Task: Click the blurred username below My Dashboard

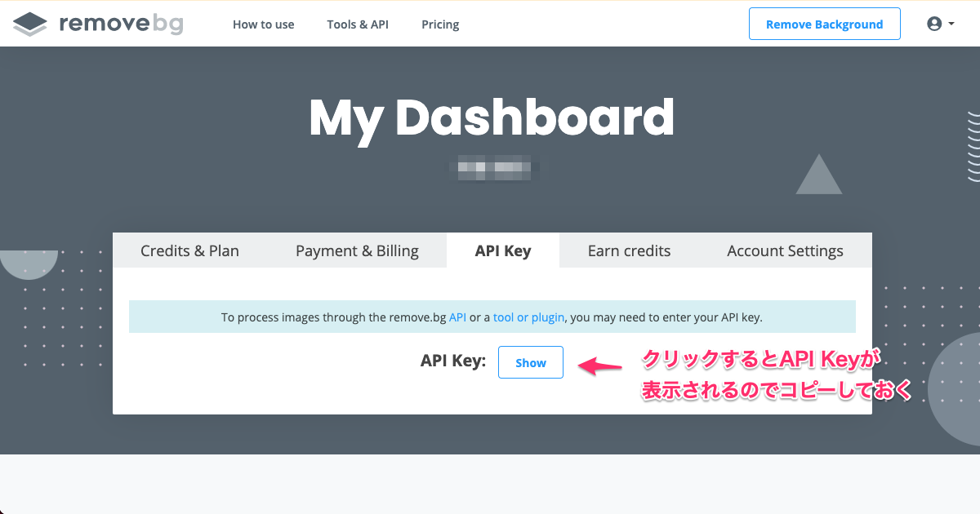Action: [492, 169]
